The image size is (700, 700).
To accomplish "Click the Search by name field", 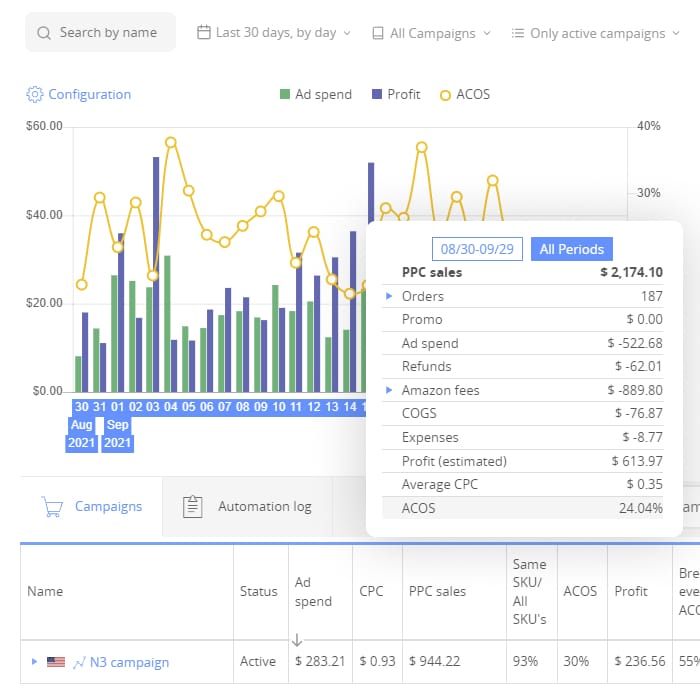I will pos(108,33).
